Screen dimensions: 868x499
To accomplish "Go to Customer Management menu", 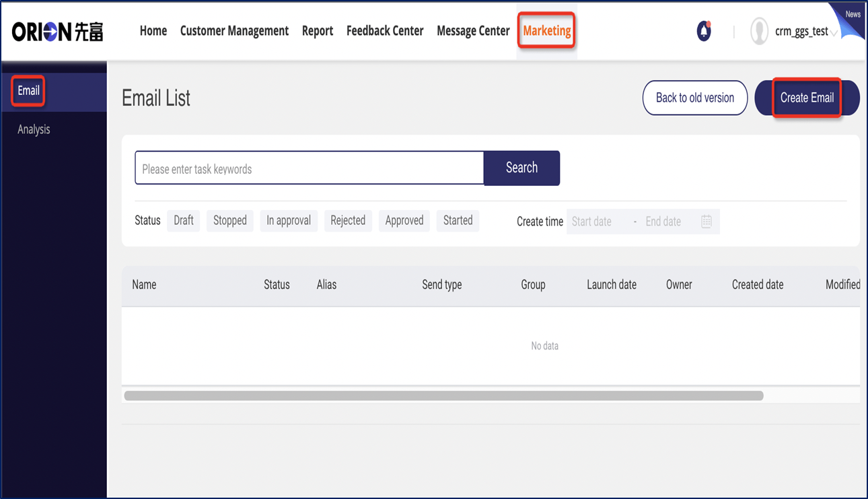I will point(234,31).
